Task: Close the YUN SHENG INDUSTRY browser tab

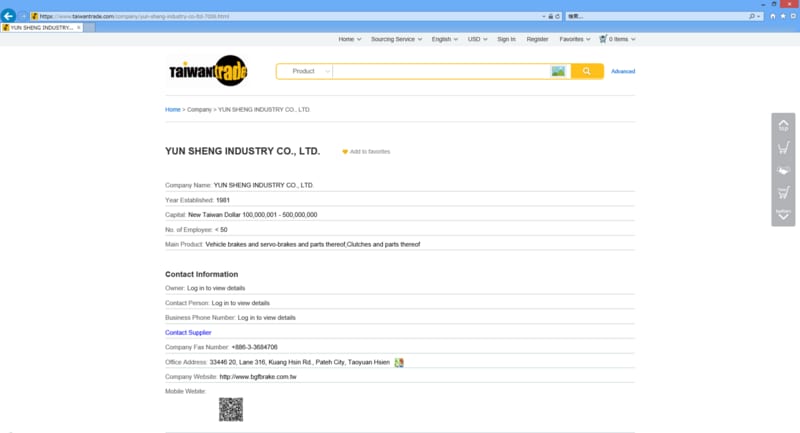Action: click(79, 28)
